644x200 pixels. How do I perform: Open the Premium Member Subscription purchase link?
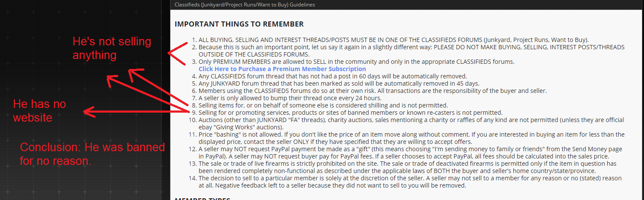[x=282, y=69]
